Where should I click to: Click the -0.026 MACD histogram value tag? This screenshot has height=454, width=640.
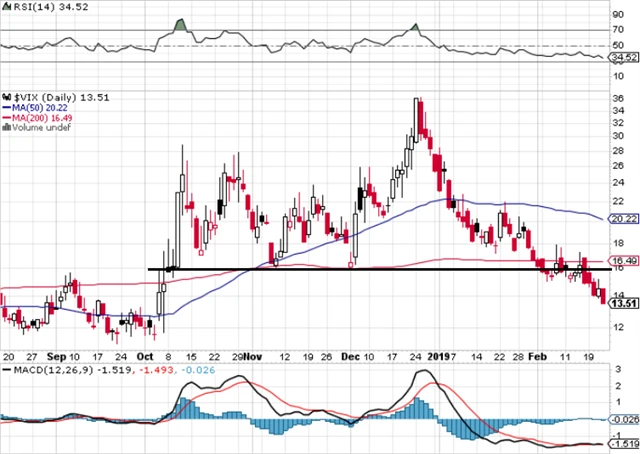(623, 420)
